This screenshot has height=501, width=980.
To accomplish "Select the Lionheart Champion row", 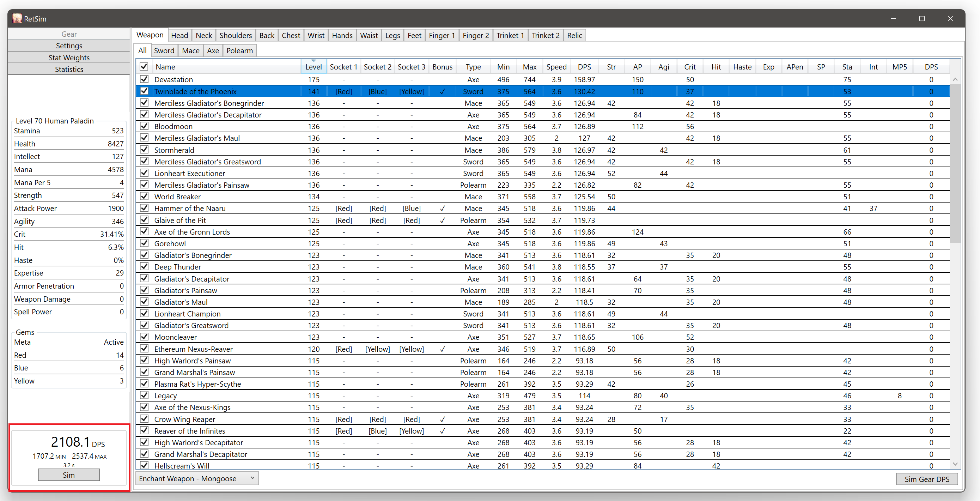I will [542, 314].
